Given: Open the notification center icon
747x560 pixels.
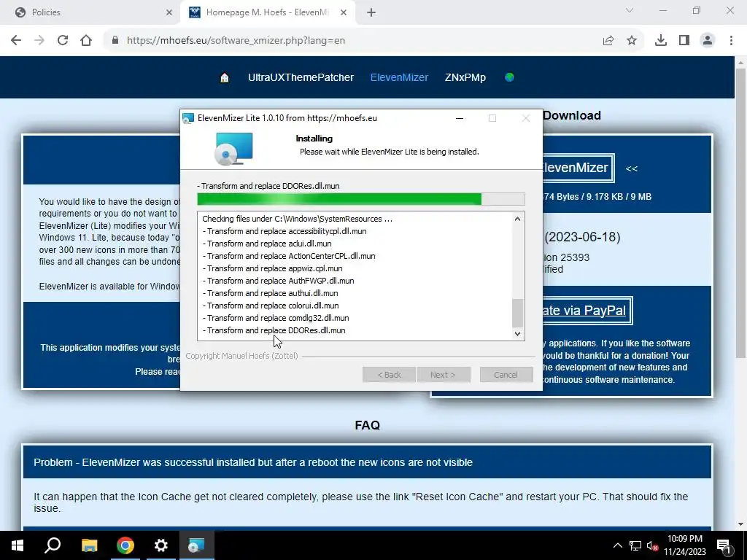Looking at the screenshot, I should (x=724, y=545).
